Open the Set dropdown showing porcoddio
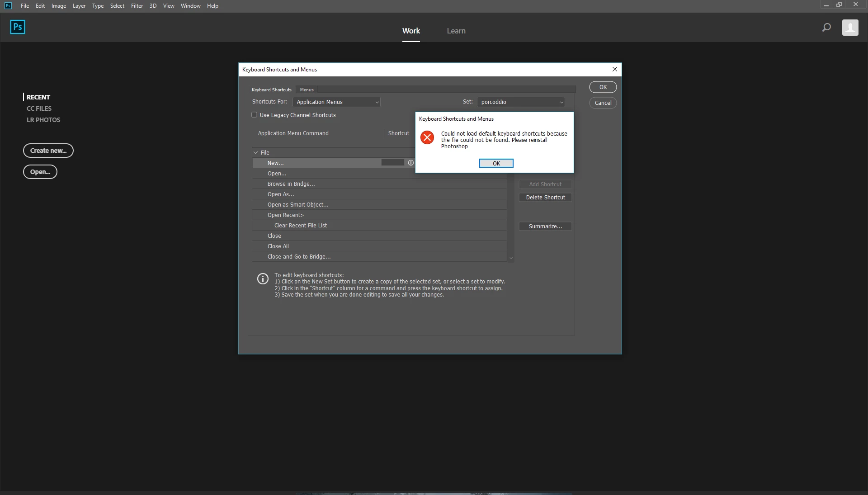This screenshot has height=495, width=868. (521, 102)
